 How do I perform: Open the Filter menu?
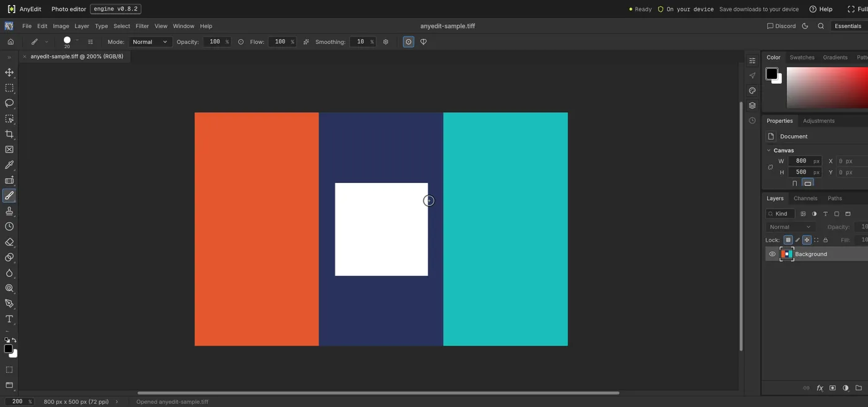(x=142, y=26)
